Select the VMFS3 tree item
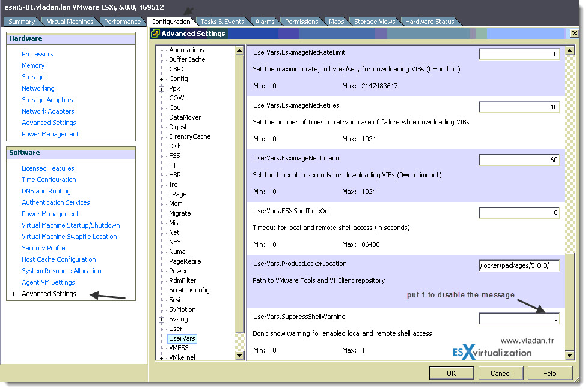 click(179, 348)
